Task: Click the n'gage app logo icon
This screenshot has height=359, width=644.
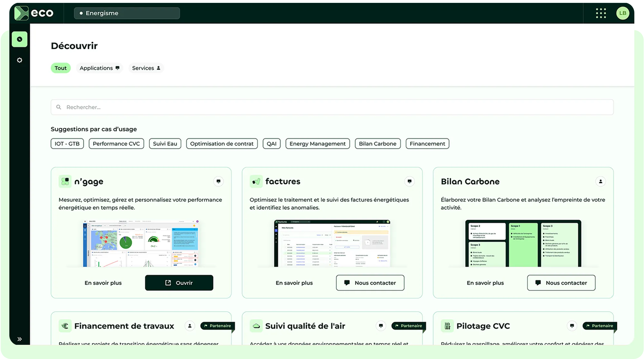Action: [x=65, y=181]
